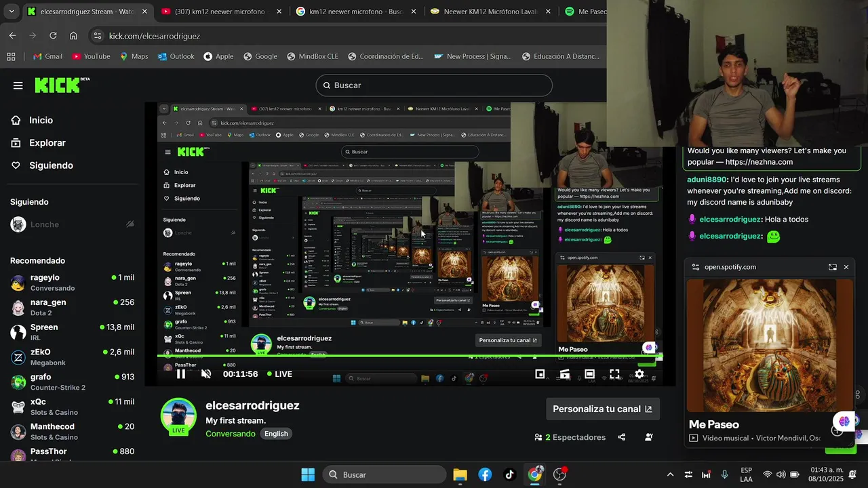Share the elcesarrodriguez stream

click(x=622, y=437)
